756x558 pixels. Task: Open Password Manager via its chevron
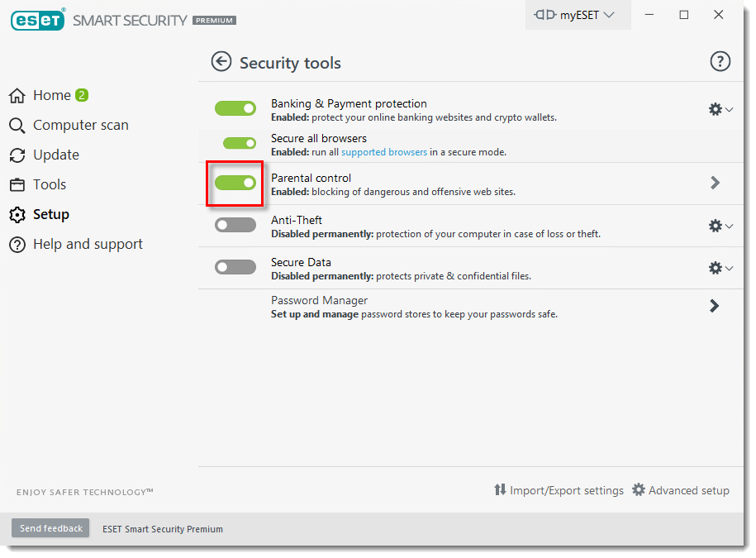point(714,305)
